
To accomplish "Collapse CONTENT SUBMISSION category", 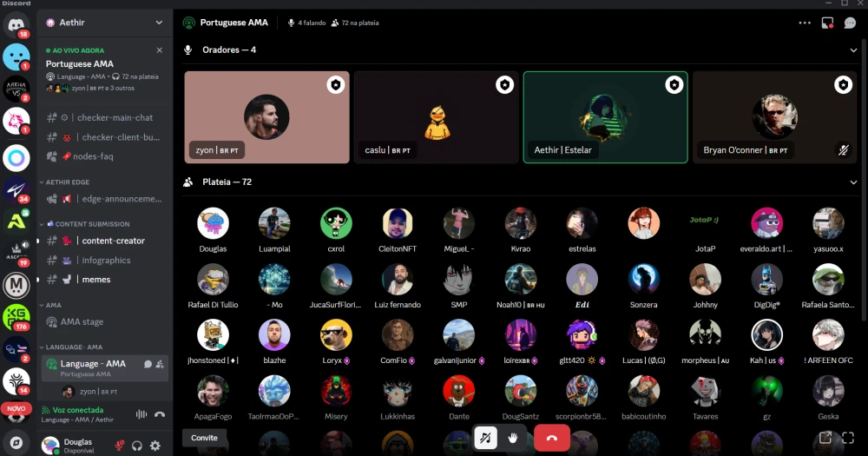I will click(x=84, y=224).
